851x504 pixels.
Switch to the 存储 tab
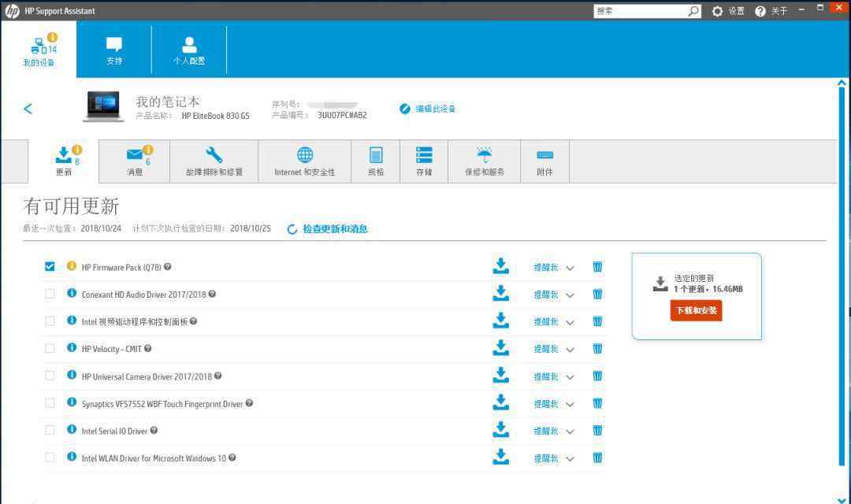(x=424, y=161)
